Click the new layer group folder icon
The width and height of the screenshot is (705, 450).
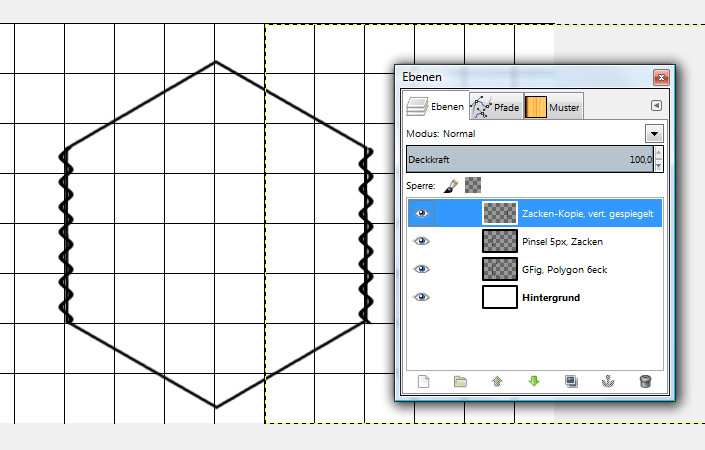(460, 381)
